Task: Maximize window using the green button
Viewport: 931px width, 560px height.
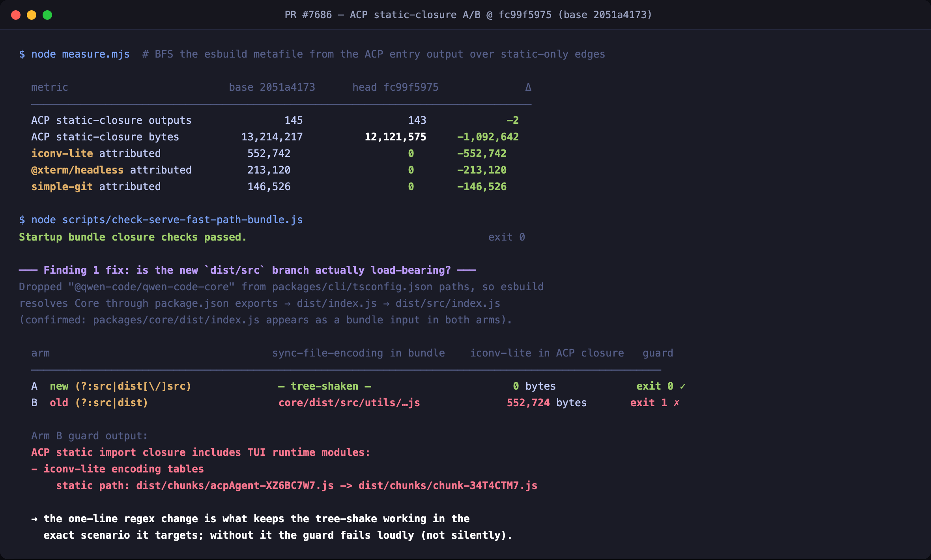Action: coord(47,15)
